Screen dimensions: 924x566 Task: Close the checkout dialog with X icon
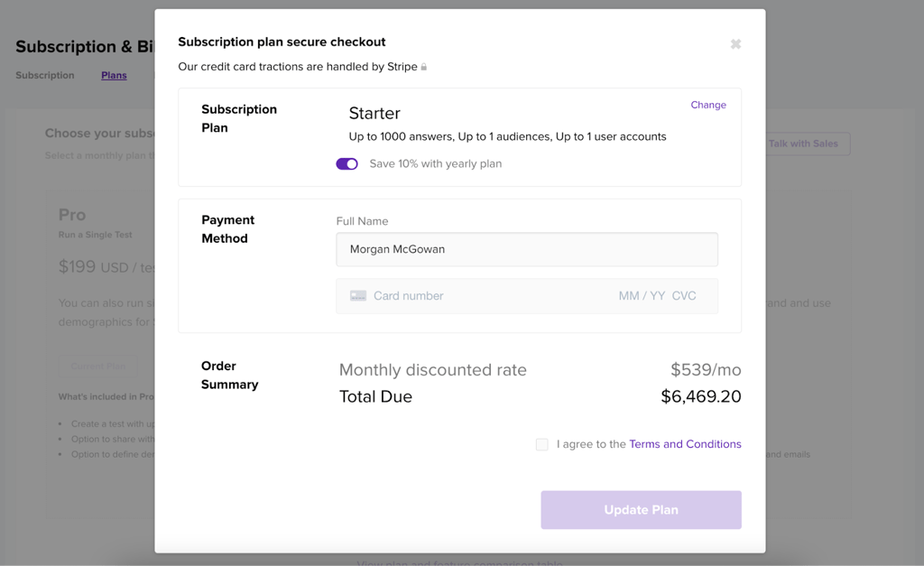click(735, 44)
